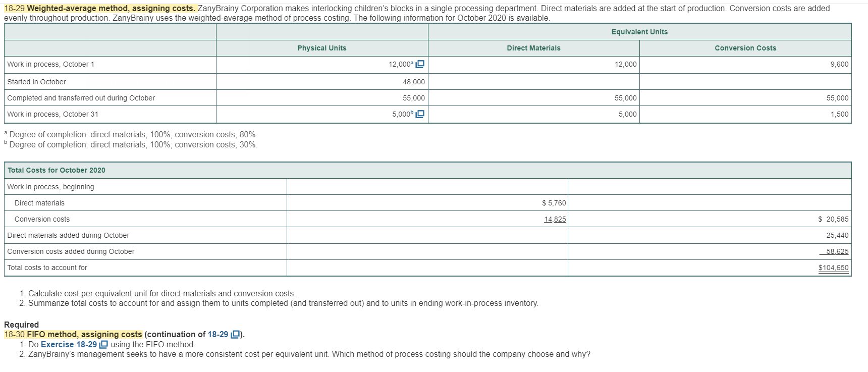Click the 18-29 Weighted-average method heading

click(x=100, y=9)
